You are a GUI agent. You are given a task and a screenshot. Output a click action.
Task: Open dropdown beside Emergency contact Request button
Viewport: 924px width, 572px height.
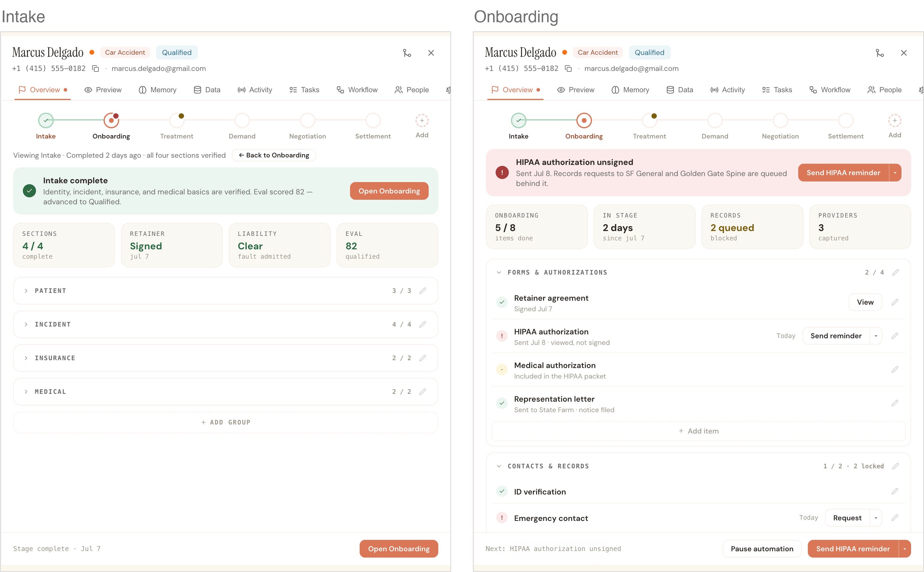[x=876, y=518]
